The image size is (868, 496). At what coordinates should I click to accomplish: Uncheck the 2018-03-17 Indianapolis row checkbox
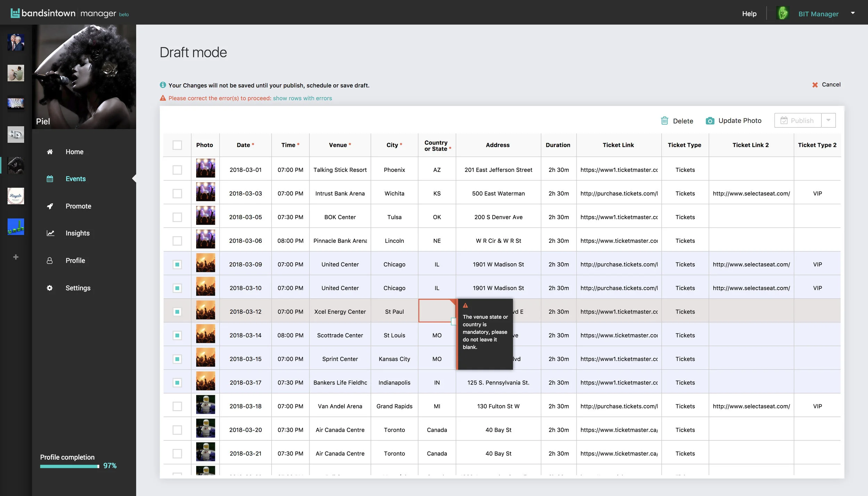click(177, 382)
